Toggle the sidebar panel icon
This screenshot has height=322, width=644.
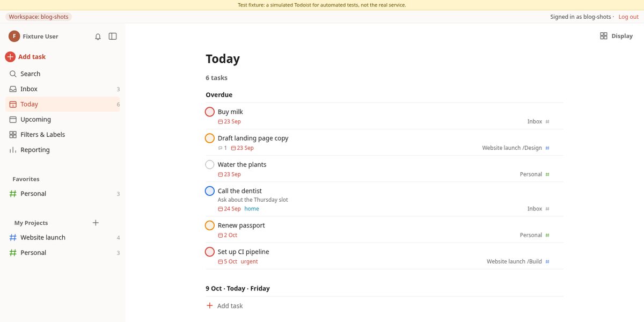(x=113, y=36)
